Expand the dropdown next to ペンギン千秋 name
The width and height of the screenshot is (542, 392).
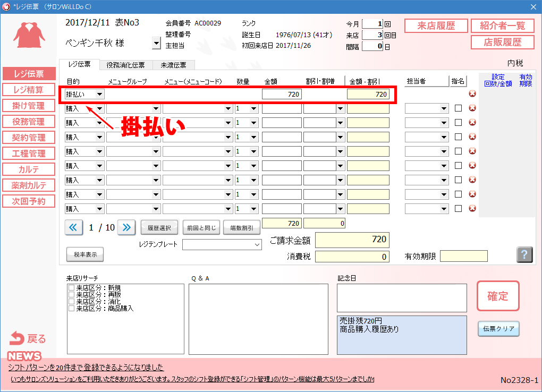point(156,42)
